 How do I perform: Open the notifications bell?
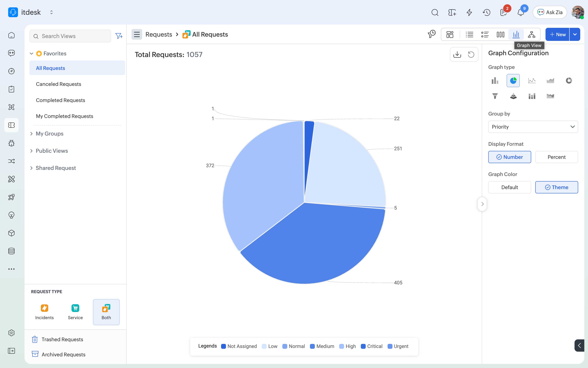(520, 12)
